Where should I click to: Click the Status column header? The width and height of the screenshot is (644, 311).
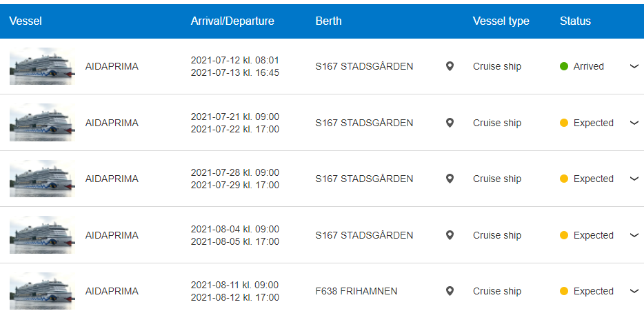tap(575, 21)
